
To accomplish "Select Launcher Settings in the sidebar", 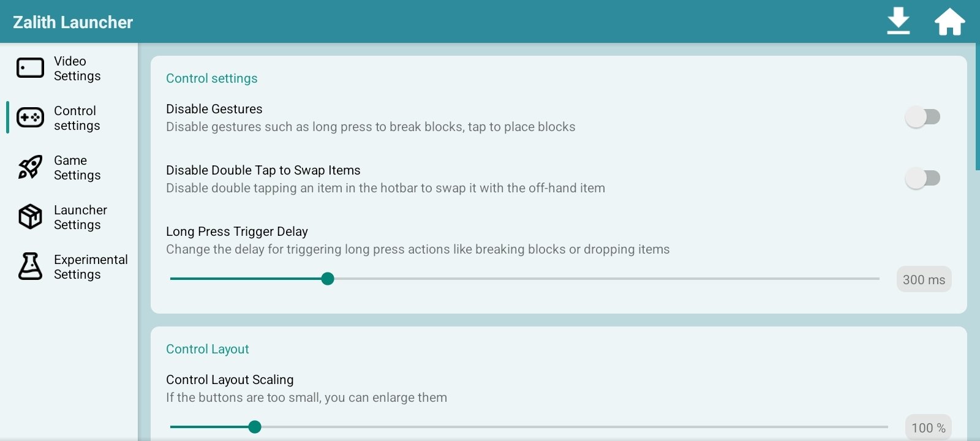I will click(x=80, y=217).
